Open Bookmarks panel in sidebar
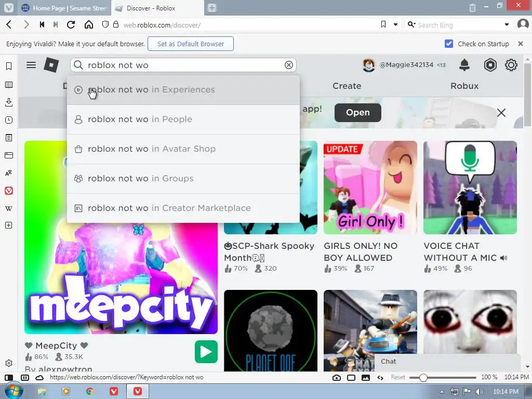This screenshot has width=532, height=399. (9, 66)
